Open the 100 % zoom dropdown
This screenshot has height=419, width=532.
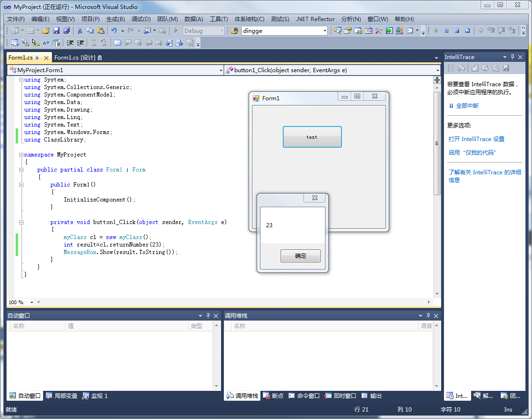coord(31,302)
